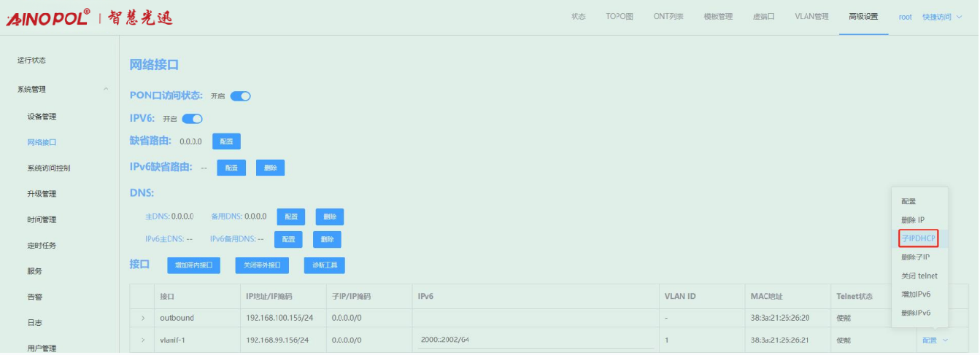The image size is (980, 355).
Task: Open 配置 dropdown in vlanif-1 row
Action: [935, 340]
